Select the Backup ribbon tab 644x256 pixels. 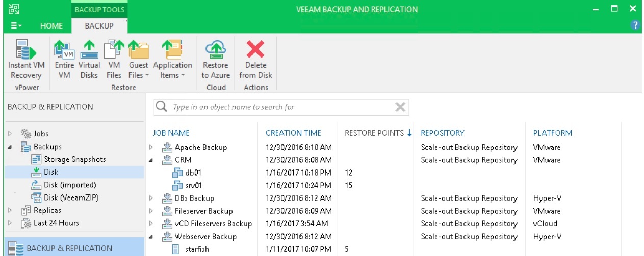click(99, 26)
